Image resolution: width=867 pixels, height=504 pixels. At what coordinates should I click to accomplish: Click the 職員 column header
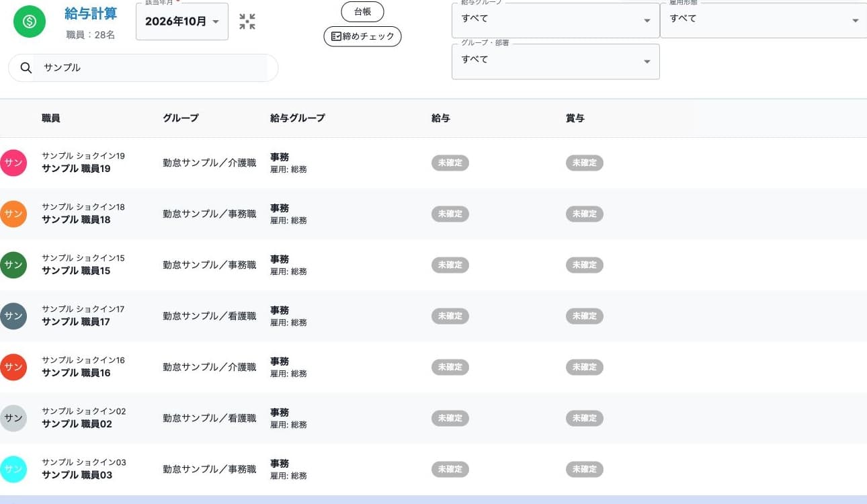[51, 118]
